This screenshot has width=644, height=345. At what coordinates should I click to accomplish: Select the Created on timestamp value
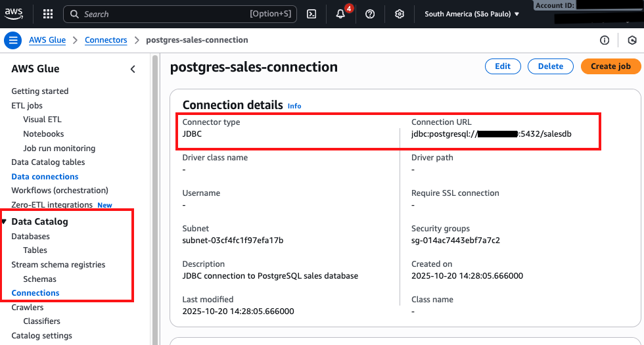[x=467, y=275]
